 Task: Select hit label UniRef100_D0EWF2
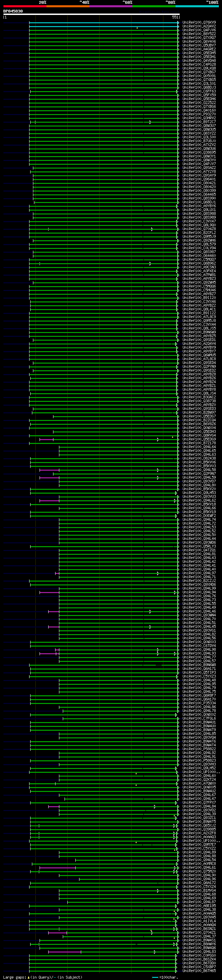point(199,516)
